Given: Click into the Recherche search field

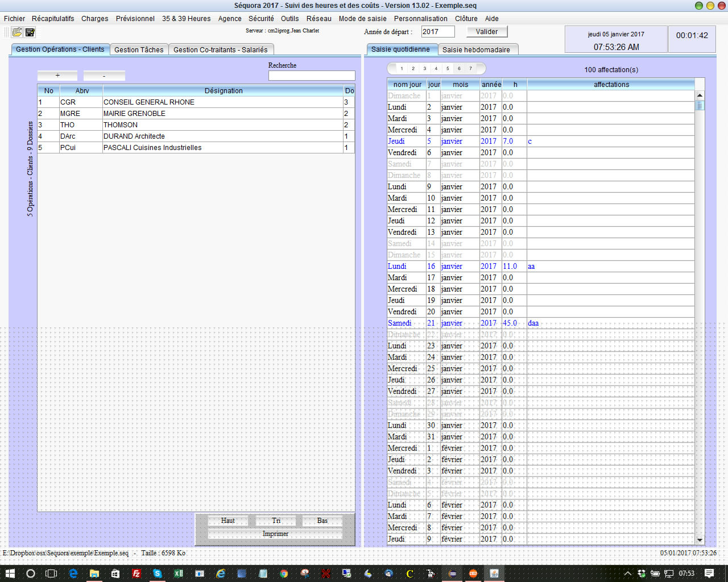Looking at the screenshot, I should click(x=311, y=76).
